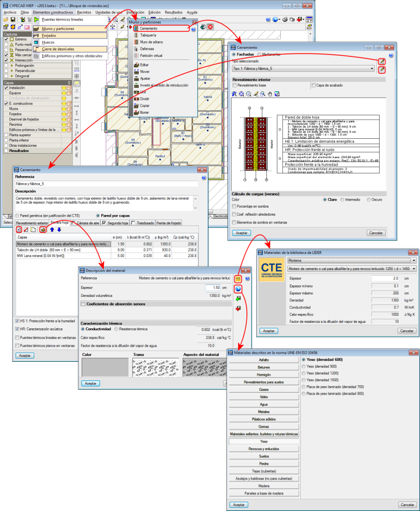Click the green import arrow icon in material dialog
This screenshot has width=420, height=511.
pyautogui.click(x=238, y=298)
